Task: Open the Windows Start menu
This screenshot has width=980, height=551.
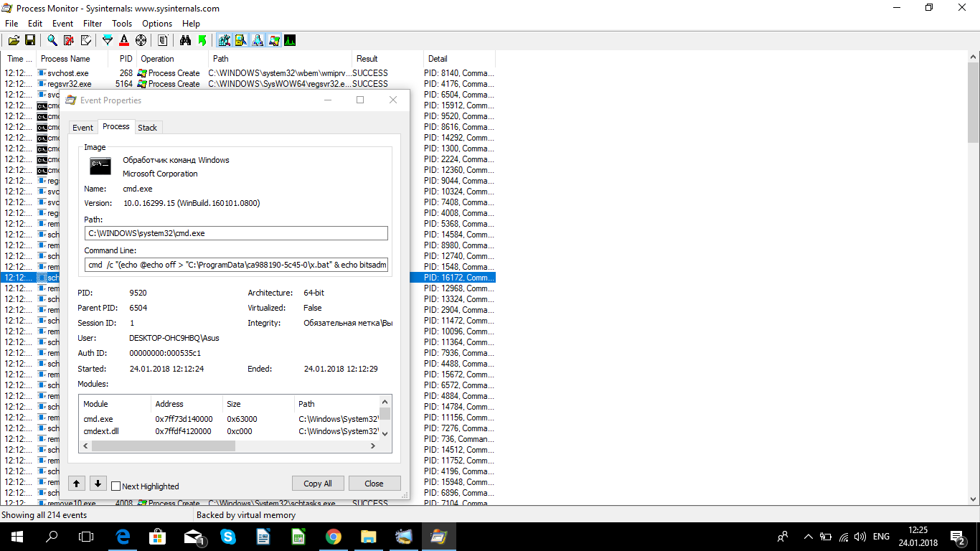Action: (x=17, y=537)
